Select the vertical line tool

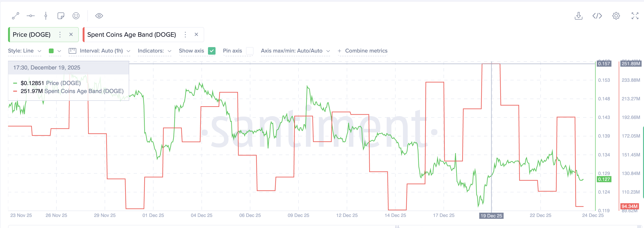[46, 16]
